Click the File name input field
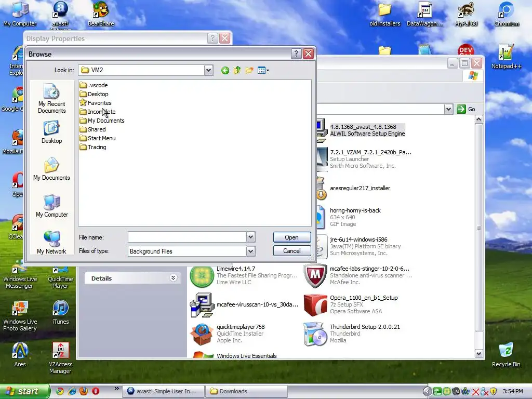This screenshot has height=399, width=532. click(x=187, y=237)
